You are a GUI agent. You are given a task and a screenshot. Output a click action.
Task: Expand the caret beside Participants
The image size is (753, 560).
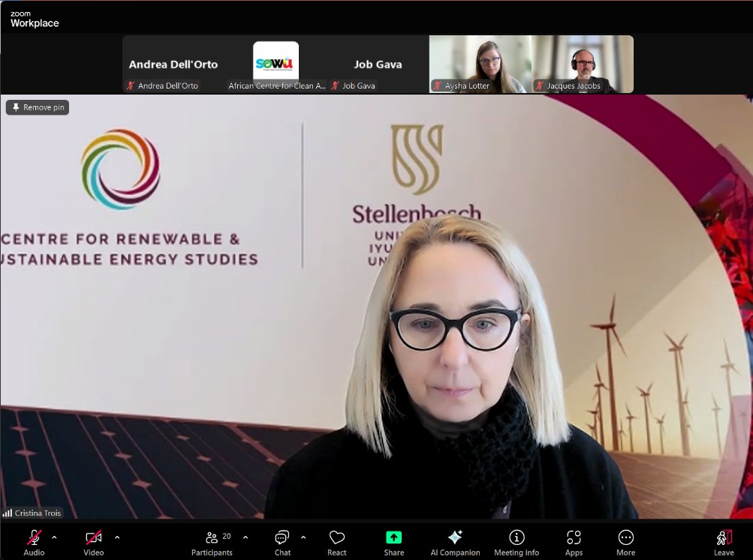point(245,537)
